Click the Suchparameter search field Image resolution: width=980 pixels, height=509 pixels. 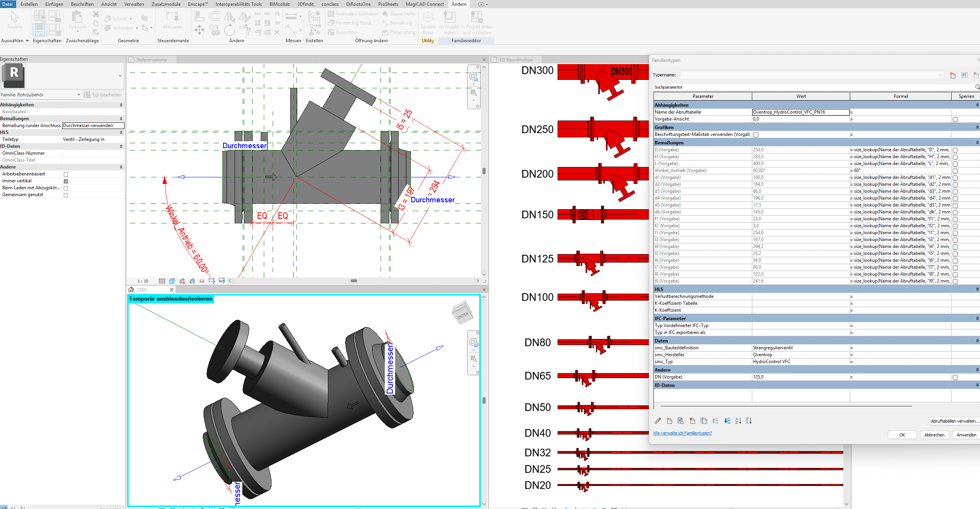814,87
